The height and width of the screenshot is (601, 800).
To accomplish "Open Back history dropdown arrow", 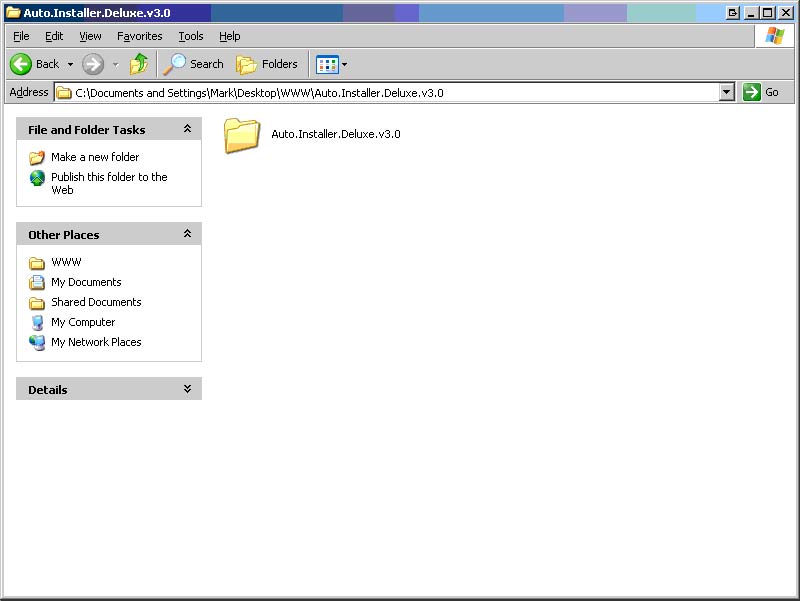I will (70, 65).
